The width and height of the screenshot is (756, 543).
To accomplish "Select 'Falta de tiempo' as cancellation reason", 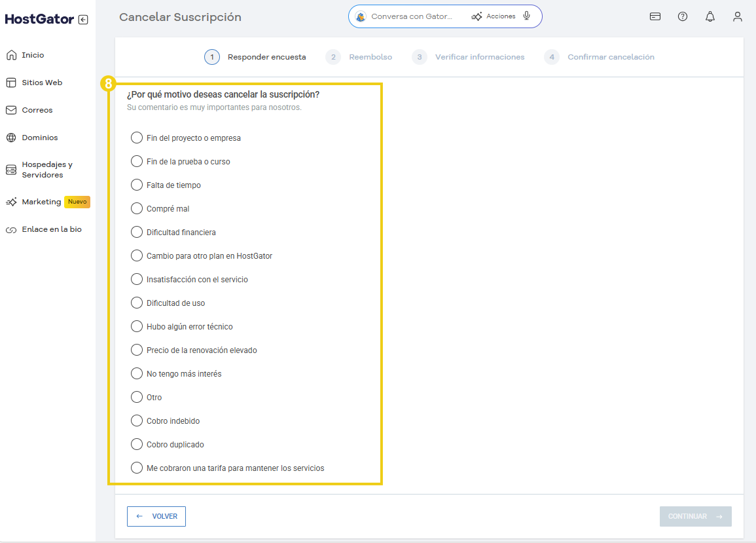I will click(137, 185).
